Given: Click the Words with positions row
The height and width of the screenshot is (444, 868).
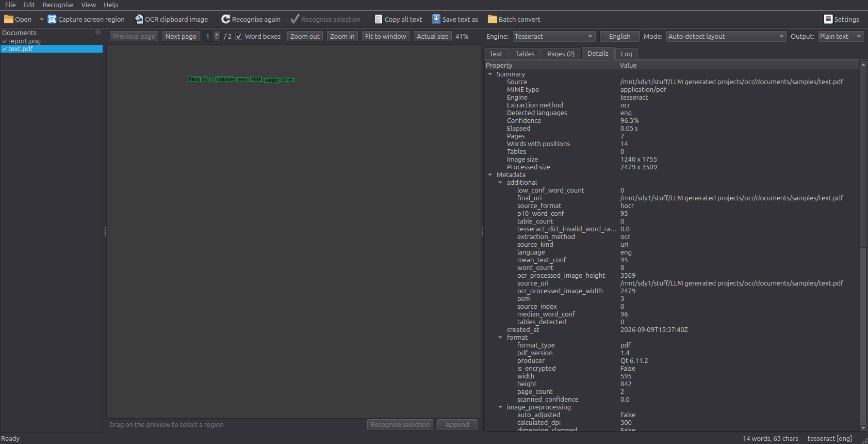Looking at the screenshot, I should point(672,144).
